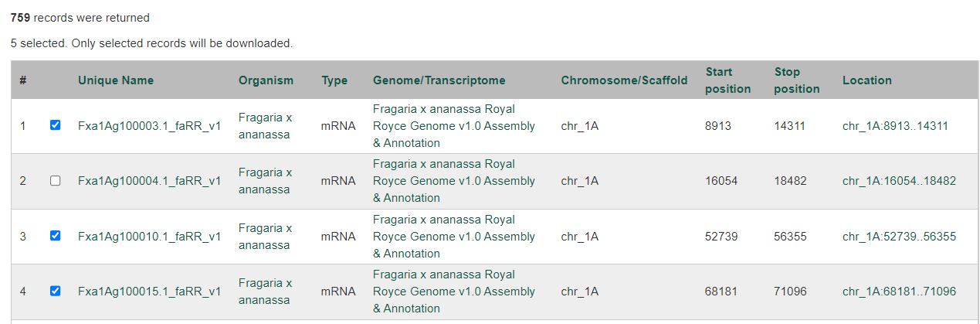980x324 pixels.
Task: Click the Stop position column header
Action: point(797,80)
